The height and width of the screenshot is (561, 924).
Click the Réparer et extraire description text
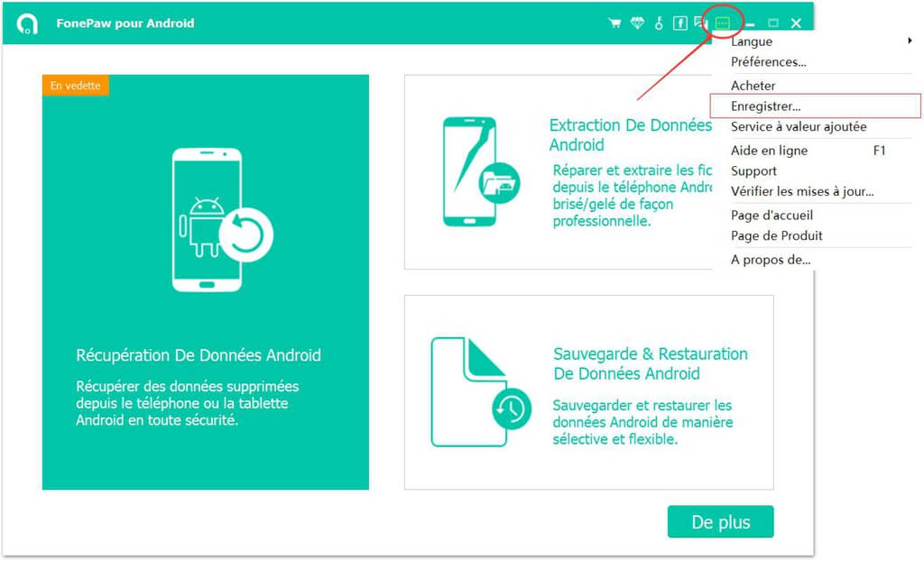[632, 196]
